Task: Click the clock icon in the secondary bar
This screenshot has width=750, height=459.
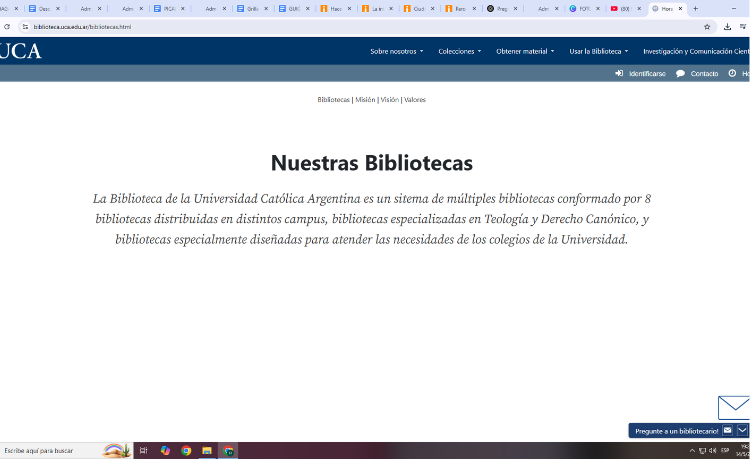Action: 732,73
